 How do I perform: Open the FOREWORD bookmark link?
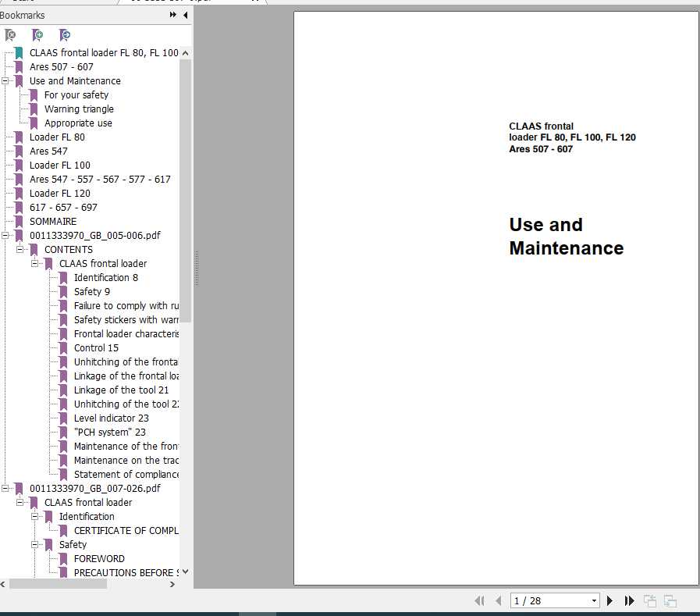pyautogui.click(x=98, y=558)
